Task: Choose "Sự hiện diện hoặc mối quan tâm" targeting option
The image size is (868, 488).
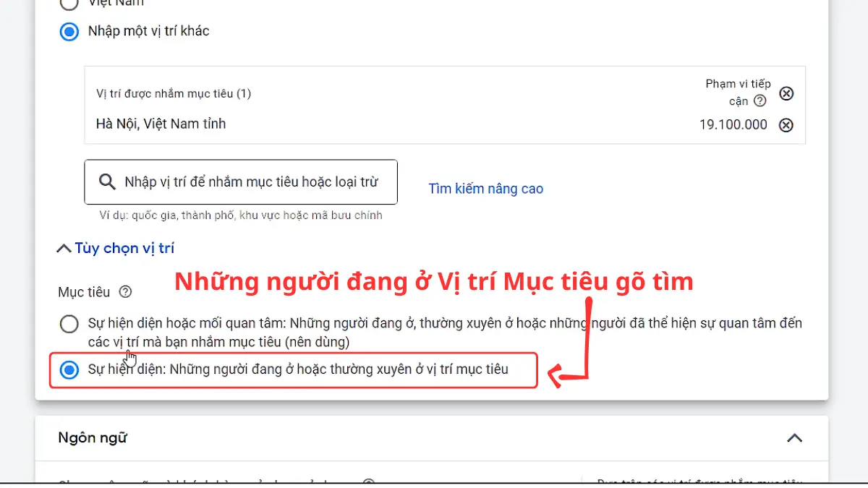Action: (x=69, y=324)
